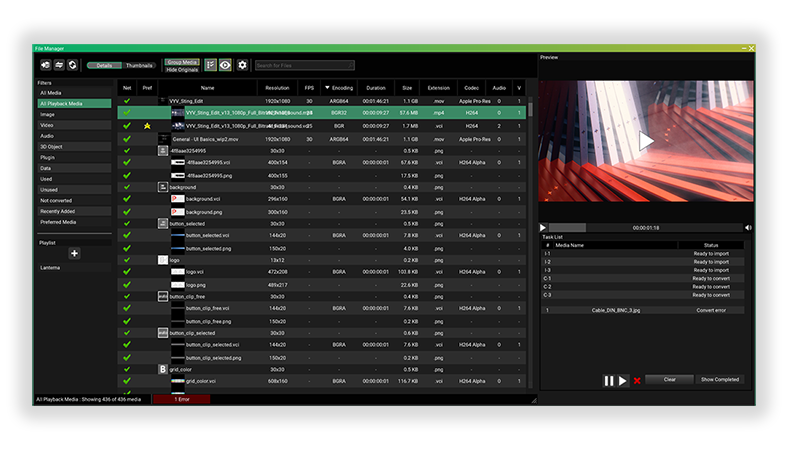Sort by the Codec column header
The image size is (788, 450).
[x=471, y=88]
